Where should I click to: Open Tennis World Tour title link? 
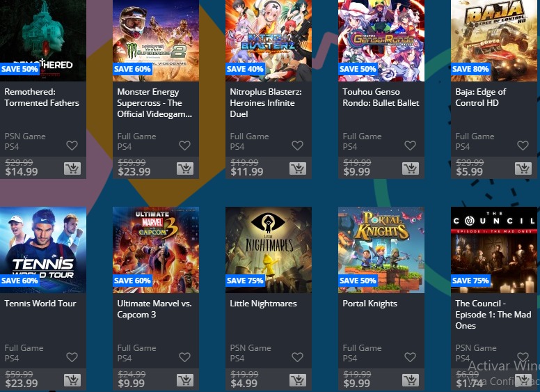pyautogui.click(x=40, y=304)
